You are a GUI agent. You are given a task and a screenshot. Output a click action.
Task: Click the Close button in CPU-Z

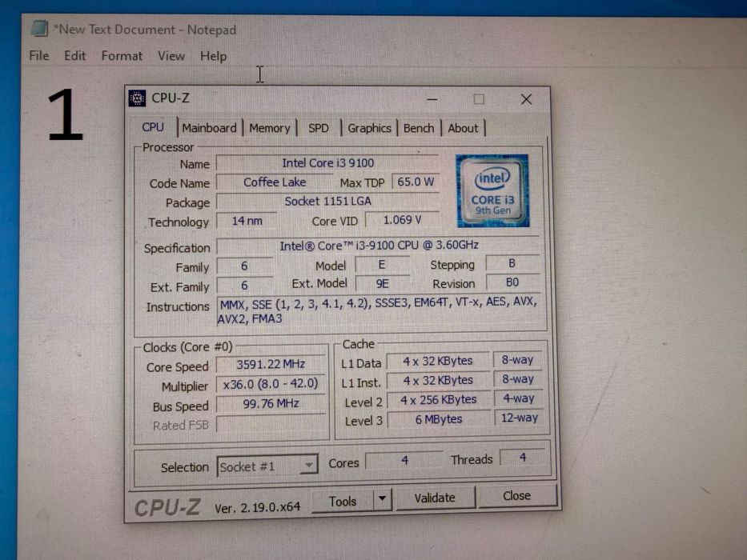pos(516,496)
